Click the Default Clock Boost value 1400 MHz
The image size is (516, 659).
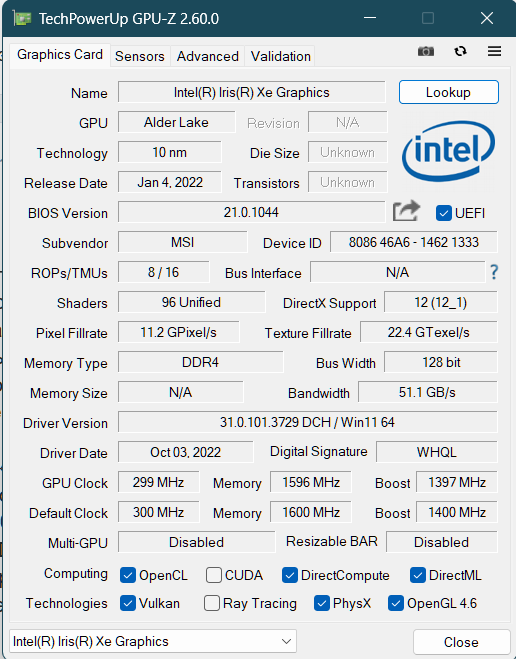457,512
